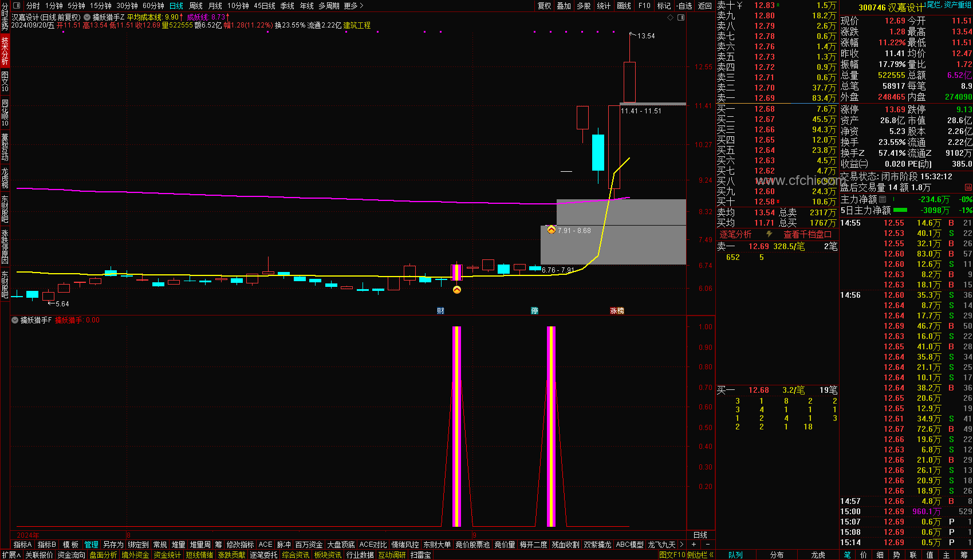Click the red calendar icon by 盘后交易量
Screen dimensions: 973x560
(968, 187)
